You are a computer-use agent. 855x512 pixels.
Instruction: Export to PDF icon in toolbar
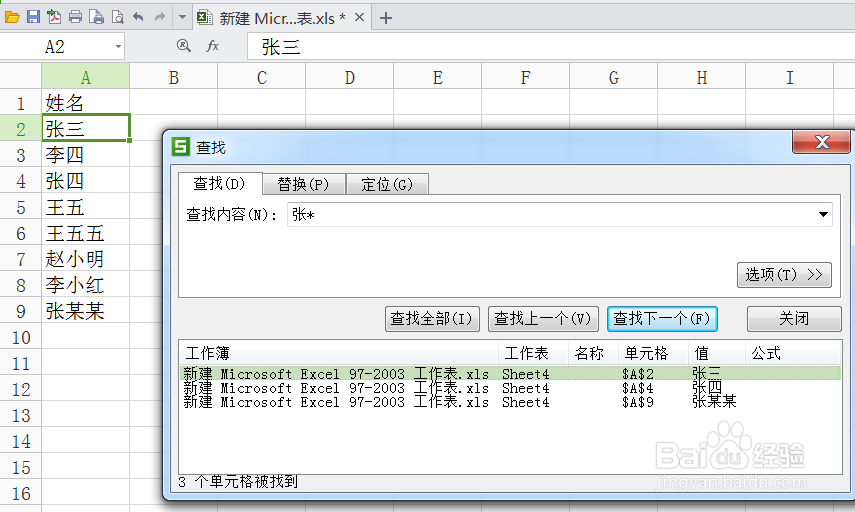pos(54,17)
